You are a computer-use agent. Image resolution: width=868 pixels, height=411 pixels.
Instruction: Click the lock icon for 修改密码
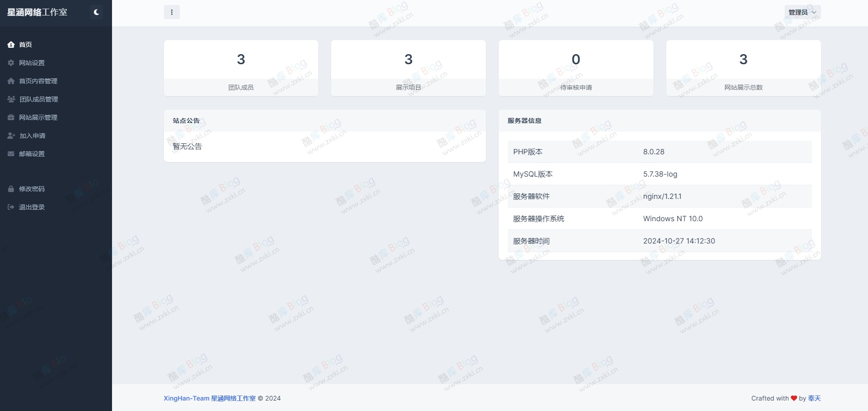pyautogui.click(x=11, y=188)
